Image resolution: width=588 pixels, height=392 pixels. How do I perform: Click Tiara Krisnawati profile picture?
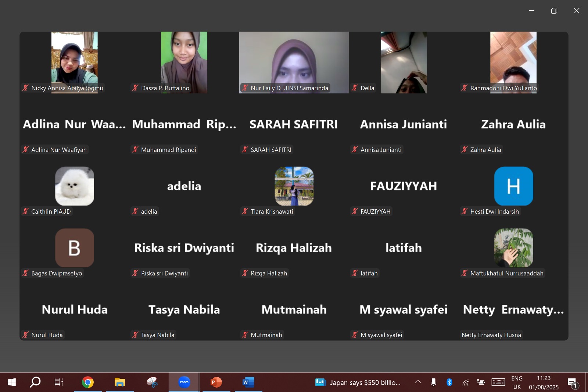[x=294, y=186]
